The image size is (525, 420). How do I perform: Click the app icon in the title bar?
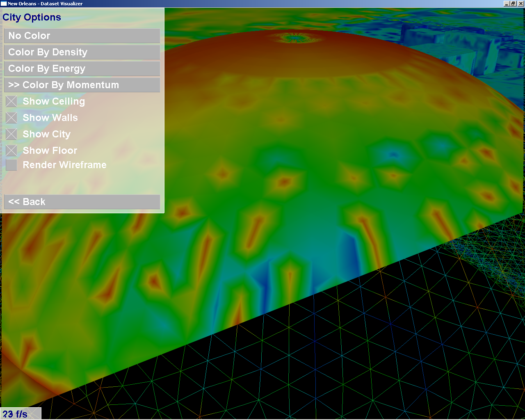[x=4, y=3]
